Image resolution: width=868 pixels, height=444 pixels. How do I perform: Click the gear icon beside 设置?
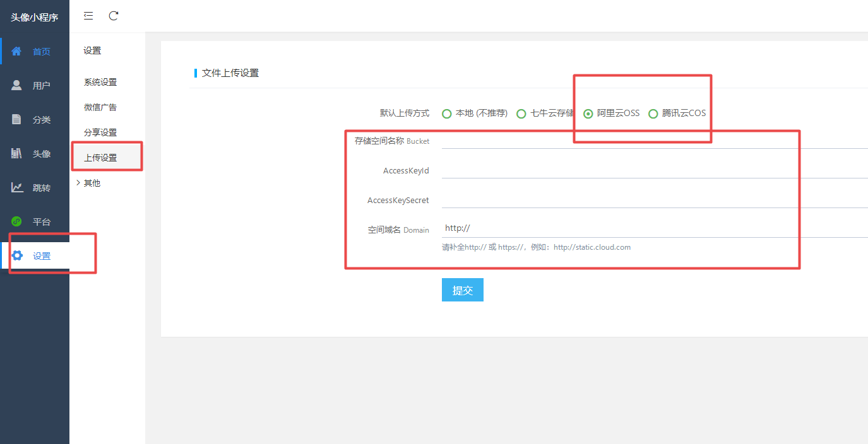(x=17, y=255)
